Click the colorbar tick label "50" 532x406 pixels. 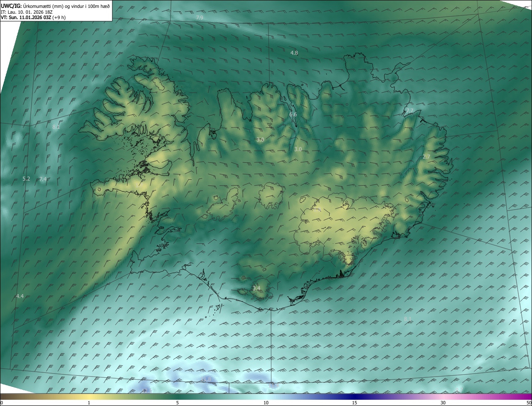click(529, 403)
